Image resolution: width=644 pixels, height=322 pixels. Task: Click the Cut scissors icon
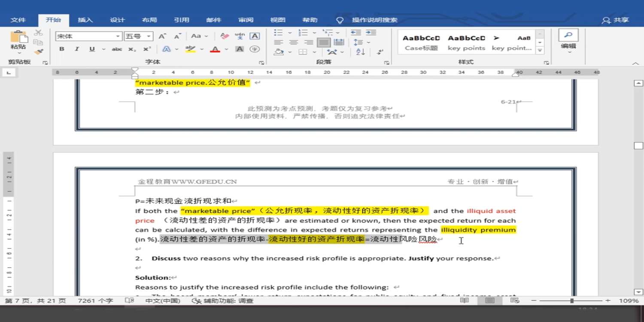[x=39, y=33]
